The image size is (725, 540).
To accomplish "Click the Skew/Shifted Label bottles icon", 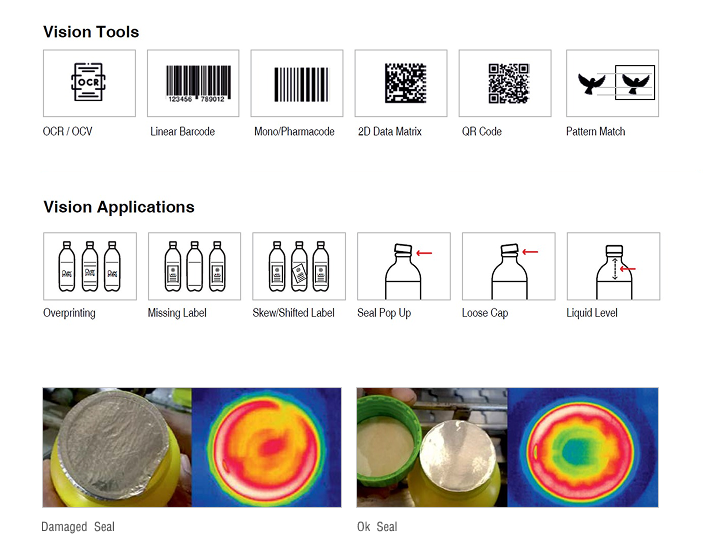I will tap(299, 266).
